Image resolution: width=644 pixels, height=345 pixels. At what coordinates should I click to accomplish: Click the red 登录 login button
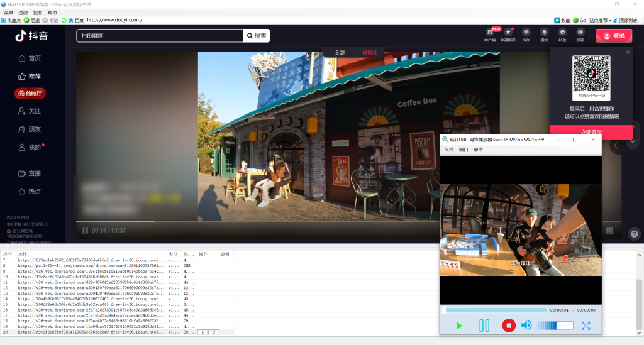[x=614, y=36]
